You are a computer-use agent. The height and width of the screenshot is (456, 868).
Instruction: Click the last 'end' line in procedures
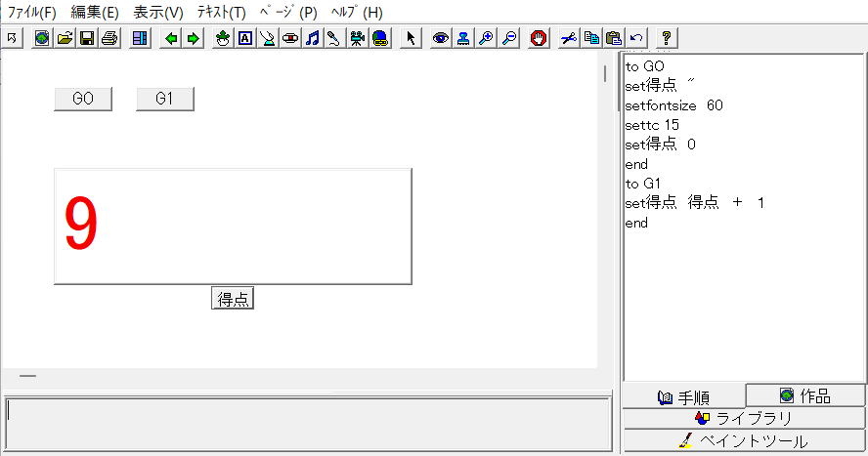[636, 223]
